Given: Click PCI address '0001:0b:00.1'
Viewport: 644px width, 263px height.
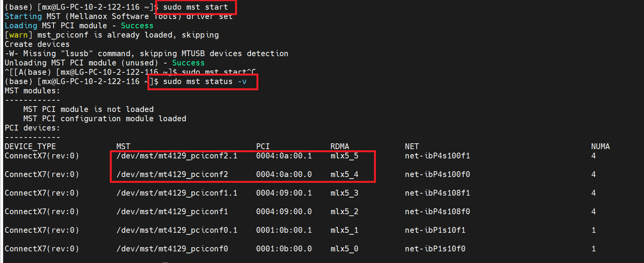Looking at the screenshot, I should (x=284, y=230).
